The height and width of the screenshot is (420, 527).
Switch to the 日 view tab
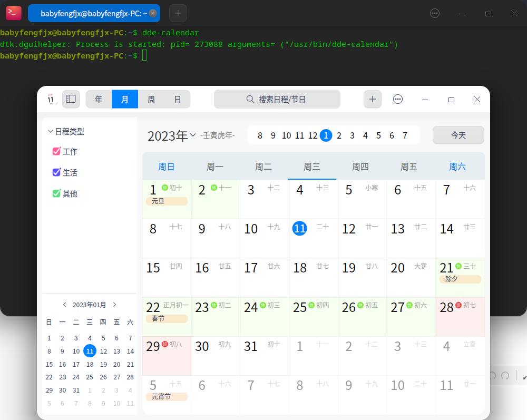pyautogui.click(x=178, y=99)
